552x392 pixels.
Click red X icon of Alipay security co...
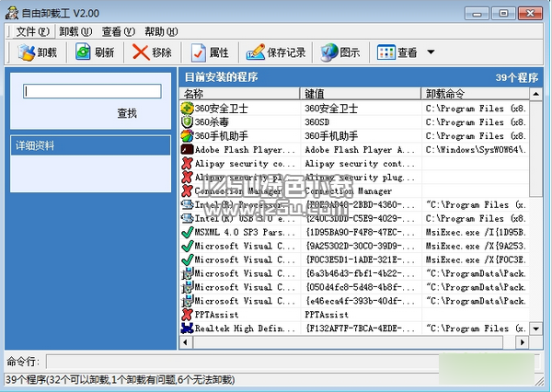click(187, 163)
